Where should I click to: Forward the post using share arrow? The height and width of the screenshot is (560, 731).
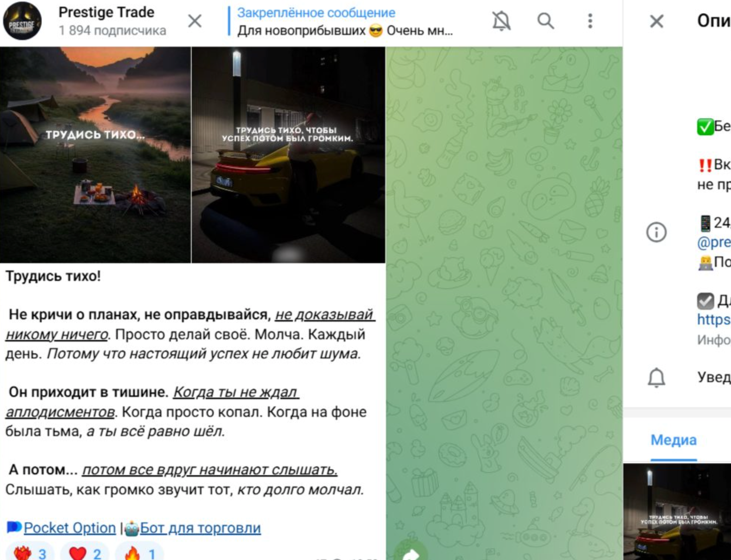(x=410, y=553)
